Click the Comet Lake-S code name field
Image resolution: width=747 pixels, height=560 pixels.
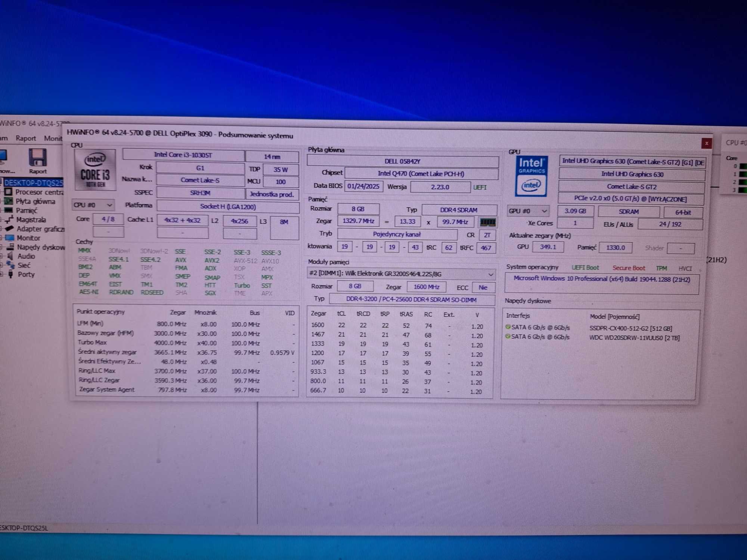[x=200, y=180]
